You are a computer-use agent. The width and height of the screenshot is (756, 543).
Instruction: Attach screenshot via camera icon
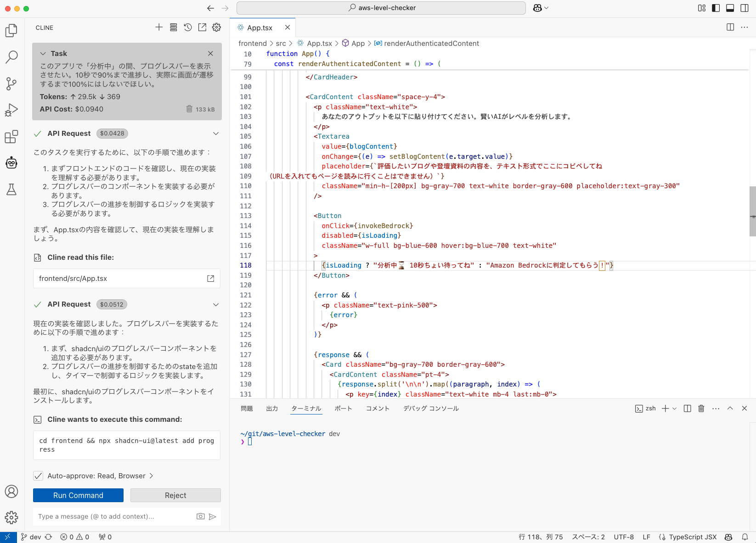pos(201,516)
